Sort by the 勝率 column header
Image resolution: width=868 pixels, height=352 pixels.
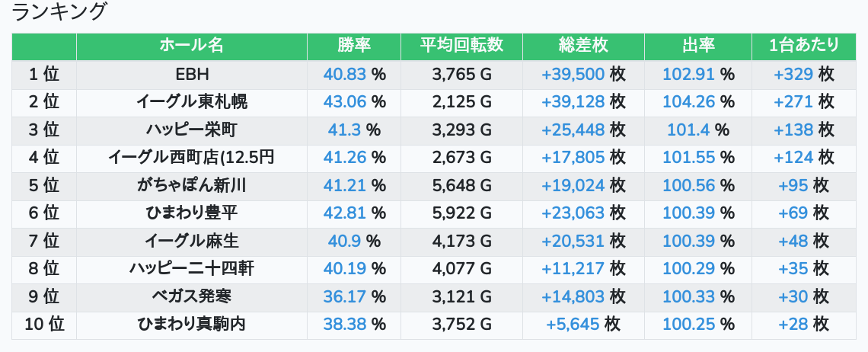(x=354, y=46)
